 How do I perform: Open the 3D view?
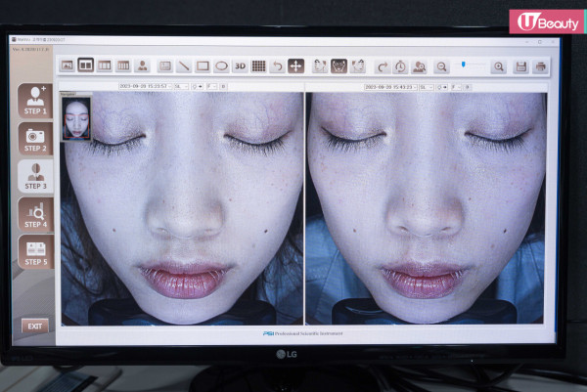(240, 66)
